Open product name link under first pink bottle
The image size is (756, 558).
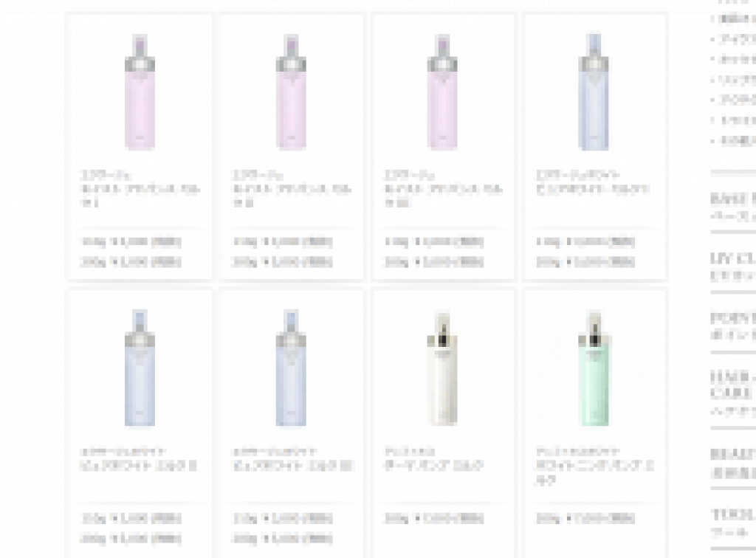pyautogui.click(x=140, y=188)
